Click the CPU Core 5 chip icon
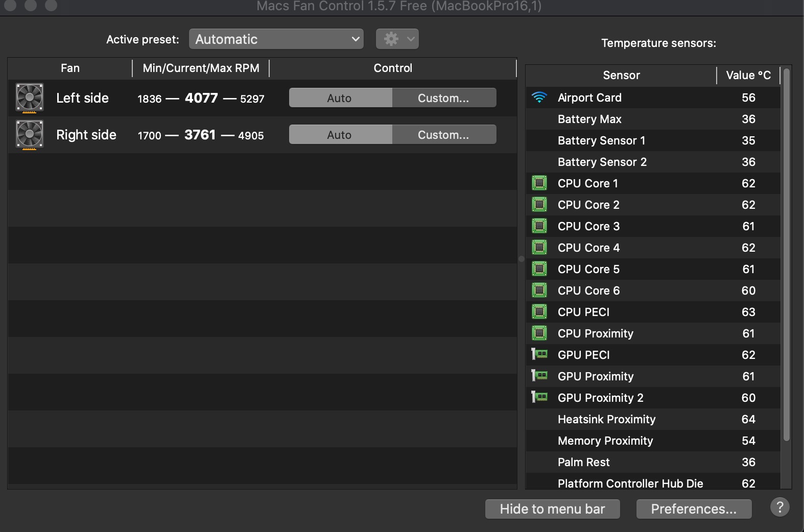 tap(539, 269)
